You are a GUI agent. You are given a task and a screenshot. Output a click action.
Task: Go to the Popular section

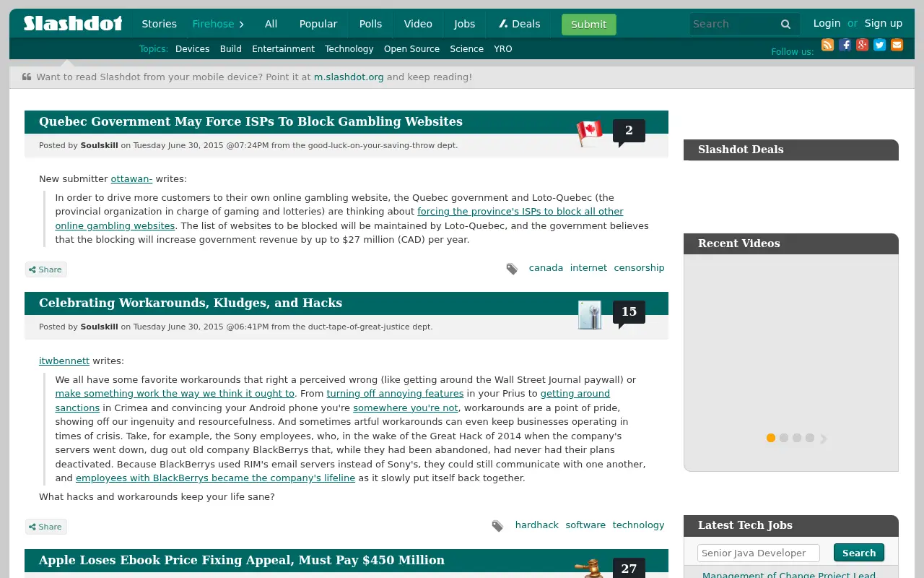[318, 24]
